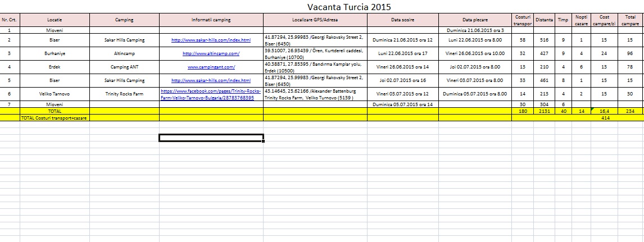This screenshot has width=644, height=242.
Task: Select the 'Burhaniye' location cell
Action: [55, 53]
